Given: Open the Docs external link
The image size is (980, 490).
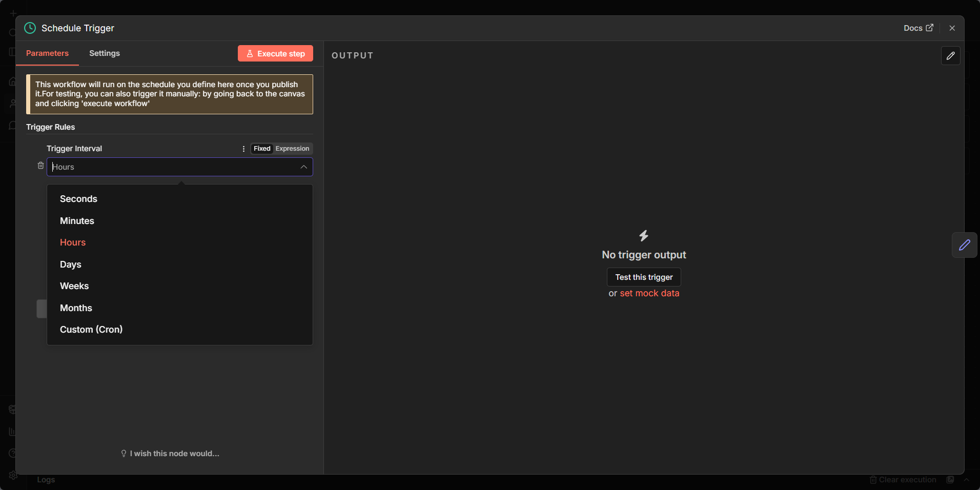Looking at the screenshot, I should [918, 28].
